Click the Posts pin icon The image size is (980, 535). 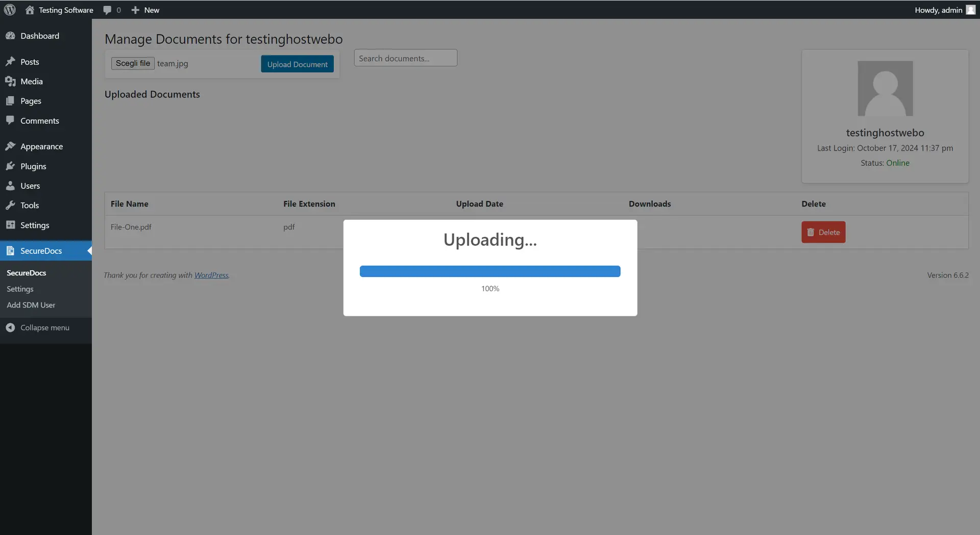10,62
